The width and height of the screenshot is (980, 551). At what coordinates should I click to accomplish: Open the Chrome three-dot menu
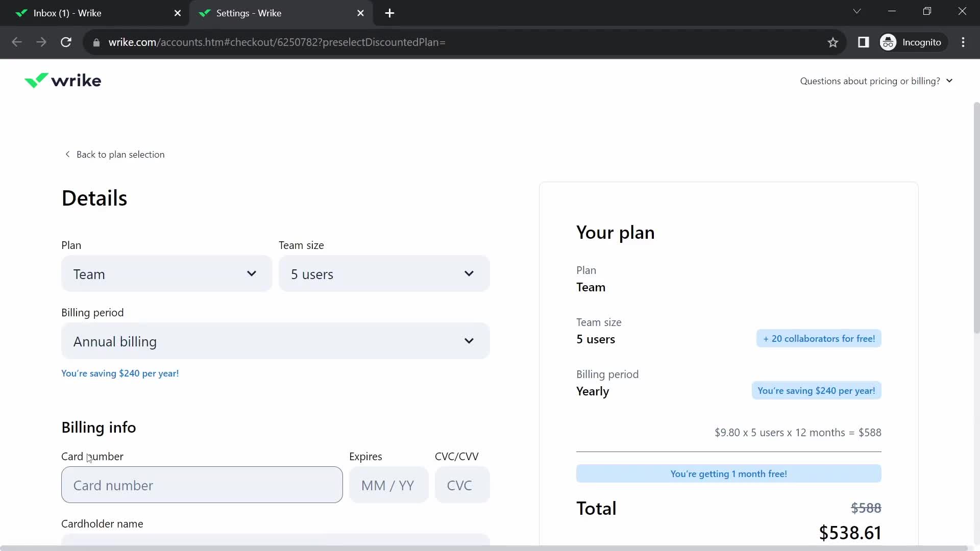(963, 42)
